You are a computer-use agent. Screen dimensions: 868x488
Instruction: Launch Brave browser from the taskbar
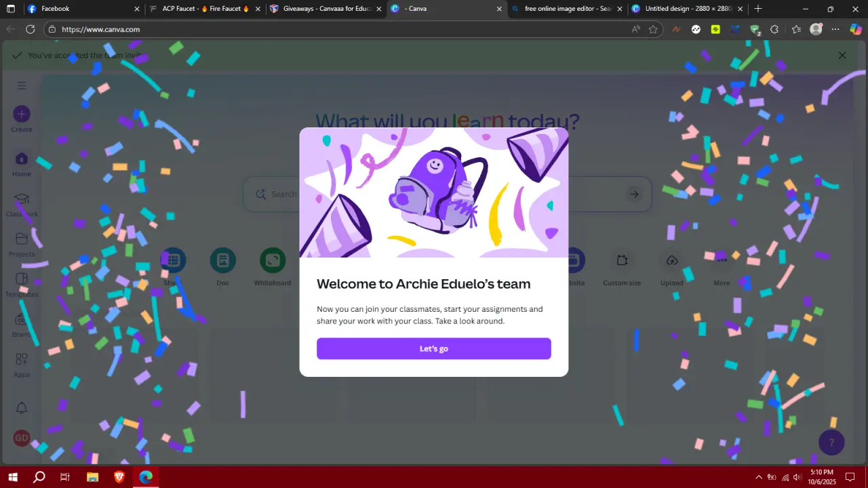[119, 477]
